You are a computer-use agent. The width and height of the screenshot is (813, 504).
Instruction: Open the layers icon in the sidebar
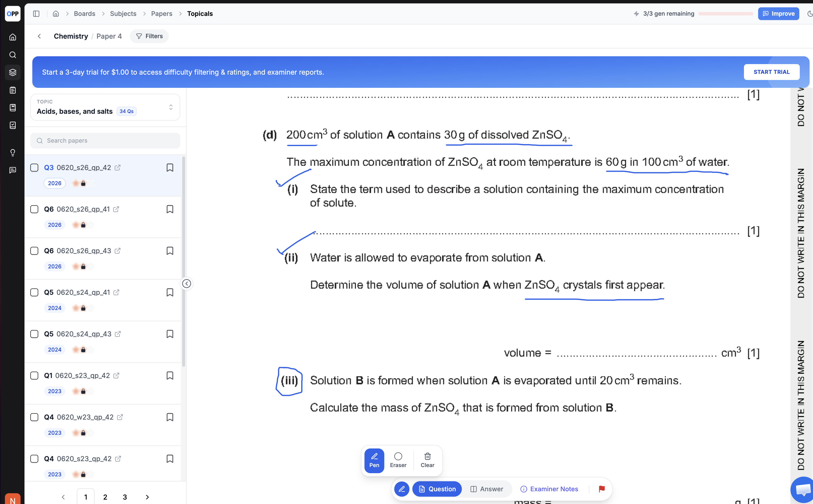tap(13, 72)
